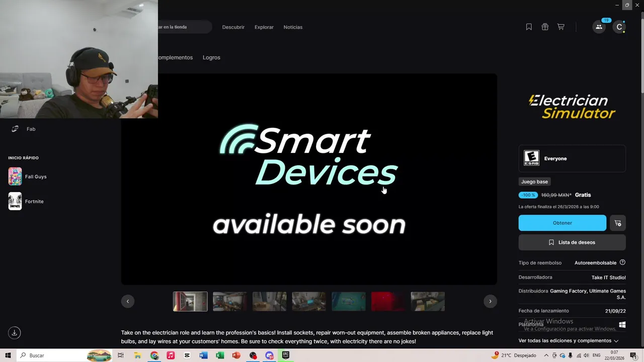Screen dimensions: 644x362
Task: Select the third media thumbnail
Action: tap(270, 301)
